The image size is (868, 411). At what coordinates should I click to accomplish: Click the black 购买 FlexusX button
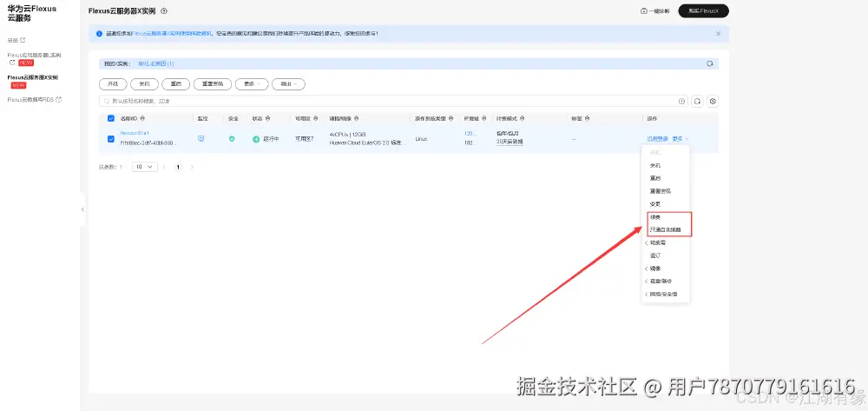[x=704, y=11]
